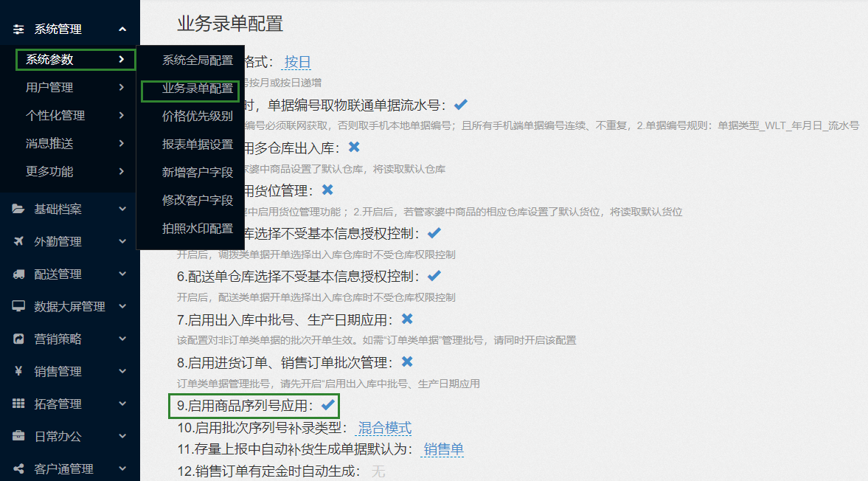
Task: Toggle the 6.配送单仓库选择不受基本信息授权控制 checkmark
Action: coord(434,275)
